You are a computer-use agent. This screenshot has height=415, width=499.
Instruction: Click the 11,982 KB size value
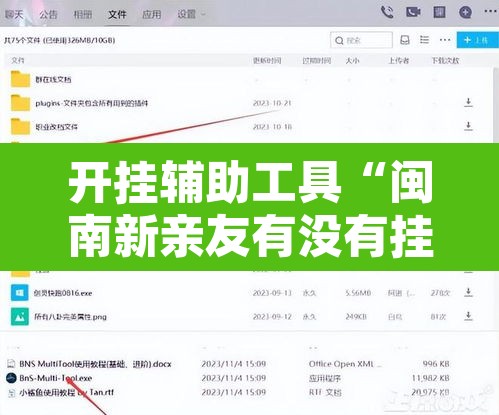point(430,378)
